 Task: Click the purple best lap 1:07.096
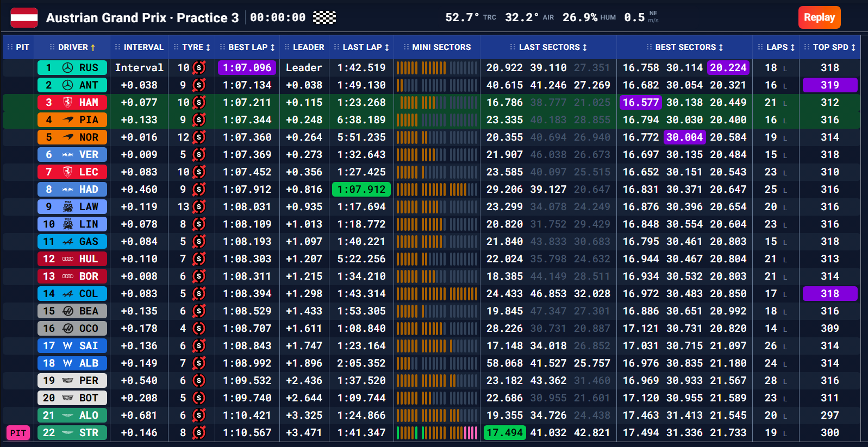[x=247, y=67]
